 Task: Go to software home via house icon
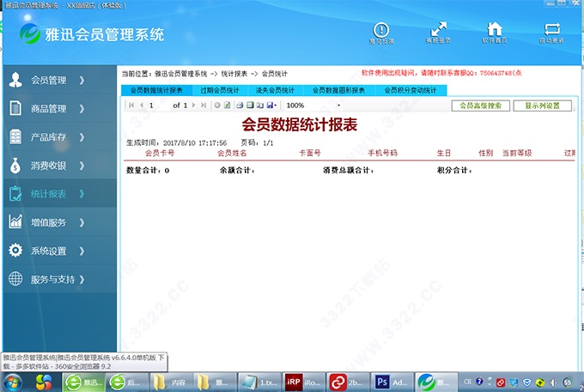point(495,30)
